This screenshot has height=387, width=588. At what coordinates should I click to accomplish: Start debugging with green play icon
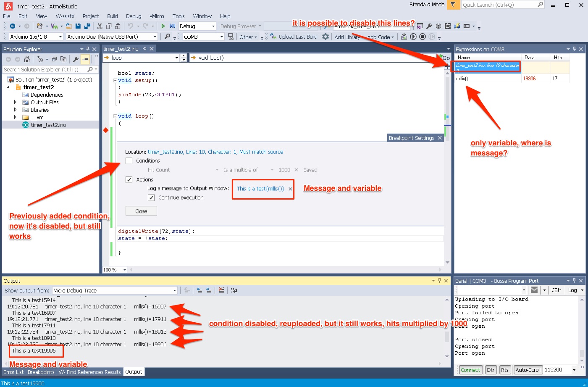coord(163,26)
